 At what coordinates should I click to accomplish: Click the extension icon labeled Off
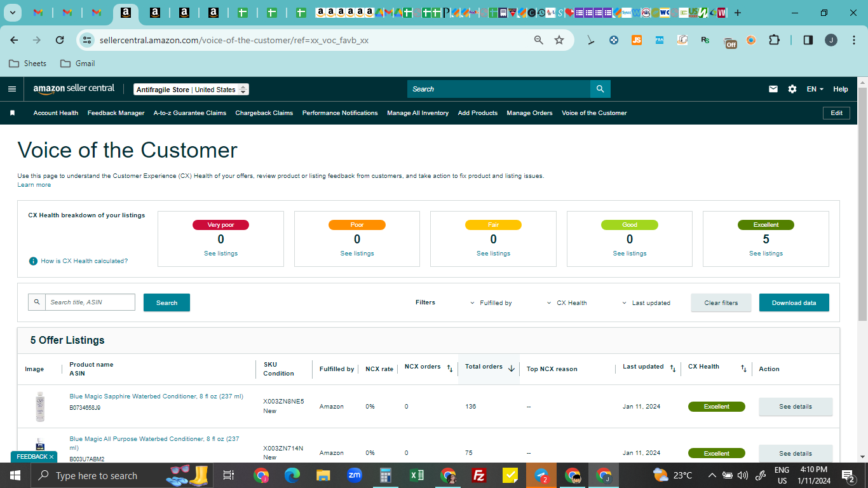[731, 42]
